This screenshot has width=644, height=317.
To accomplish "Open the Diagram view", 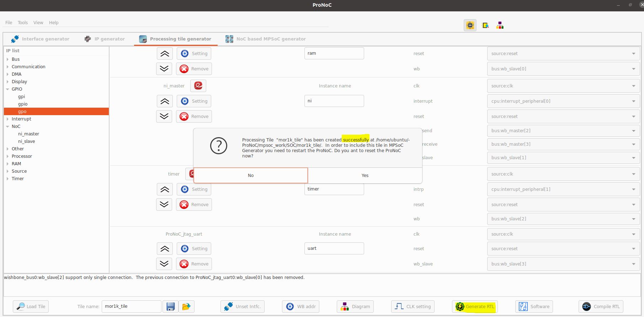I will [355, 306].
